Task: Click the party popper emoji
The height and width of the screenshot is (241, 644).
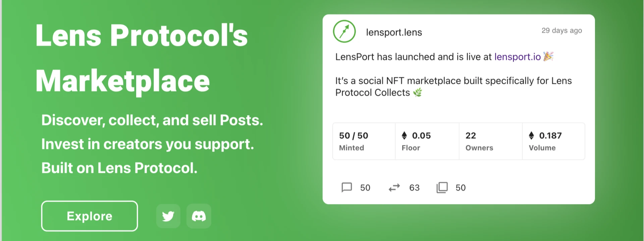Action: 548,56
